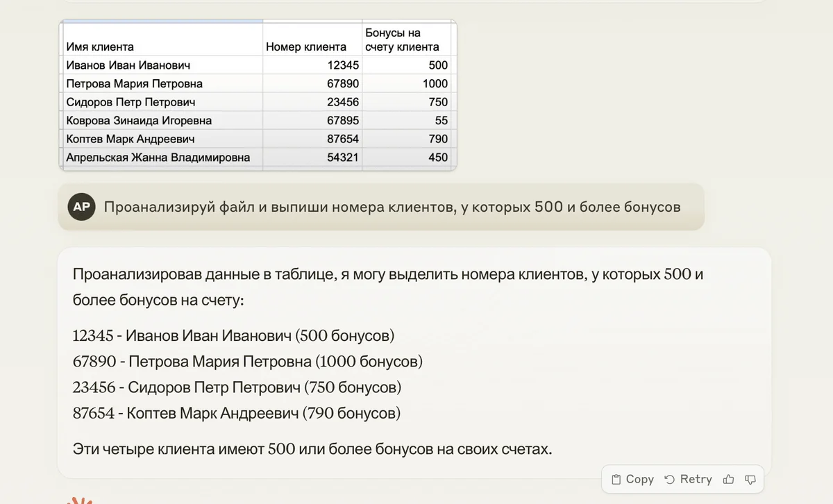Click the thumbs up feedback icon
Image resolution: width=833 pixels, height=504 pixels.
[x=728, y=479]
